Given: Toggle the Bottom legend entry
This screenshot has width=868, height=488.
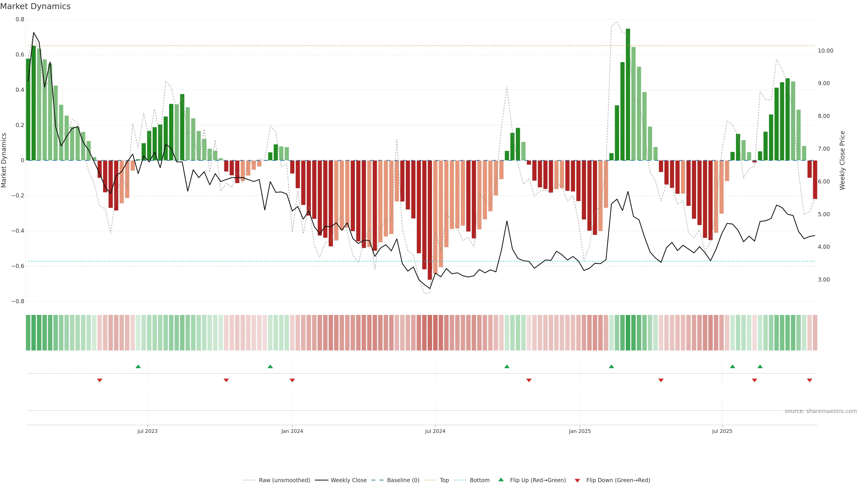Looking at the screenshot, I should coord(479,480).
